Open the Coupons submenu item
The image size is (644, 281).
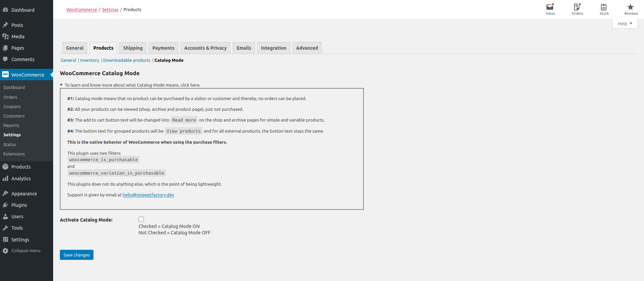tap(12, 106)
